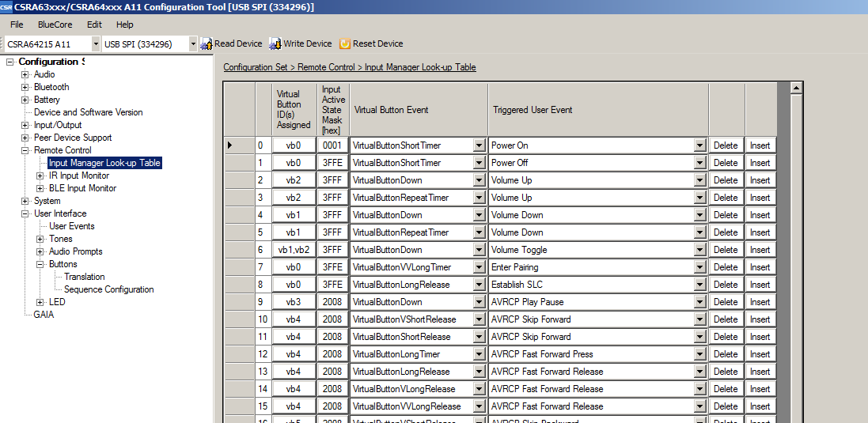Viewport: 868px width, 423px height.
Task: Open the File menu
Action: tap(17, 25)
